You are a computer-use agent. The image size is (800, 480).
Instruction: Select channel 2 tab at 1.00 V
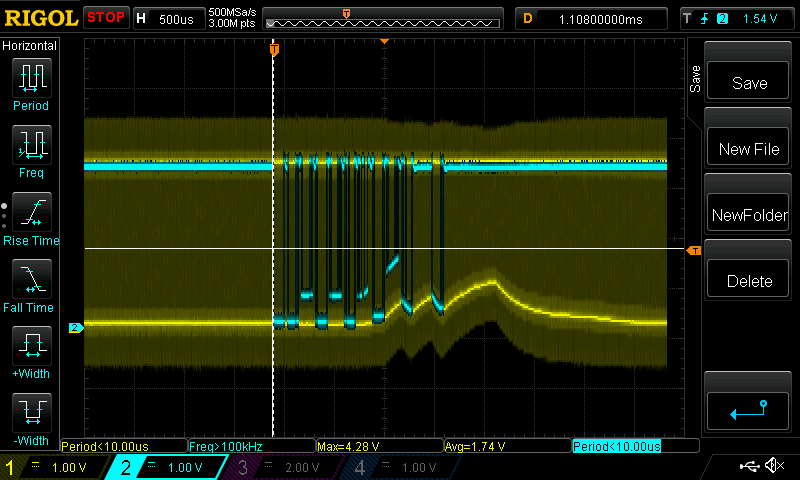167,467
